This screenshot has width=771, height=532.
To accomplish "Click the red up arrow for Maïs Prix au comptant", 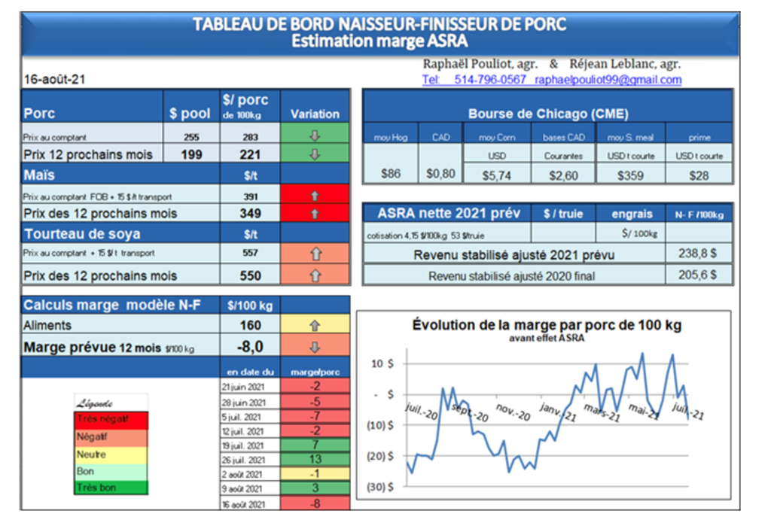I will pos(315,195).
